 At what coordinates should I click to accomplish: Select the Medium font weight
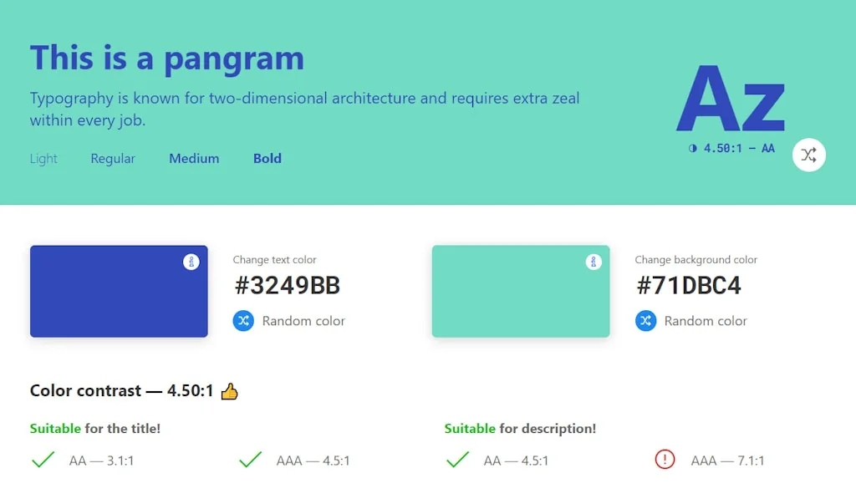pos(194,158)
